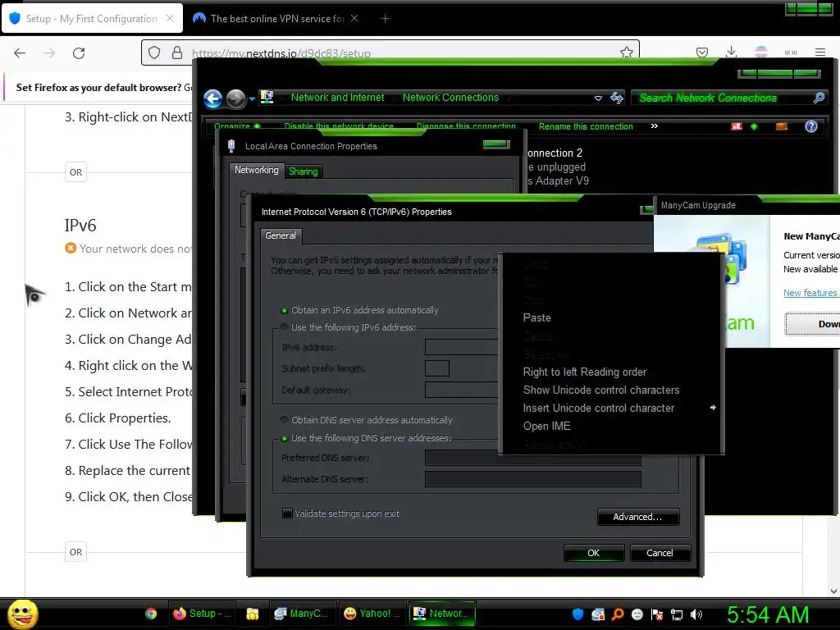Viewport: 840px width, 630px height.
Task: Refresh the Network Connections address bar
Action: [617, 98]
